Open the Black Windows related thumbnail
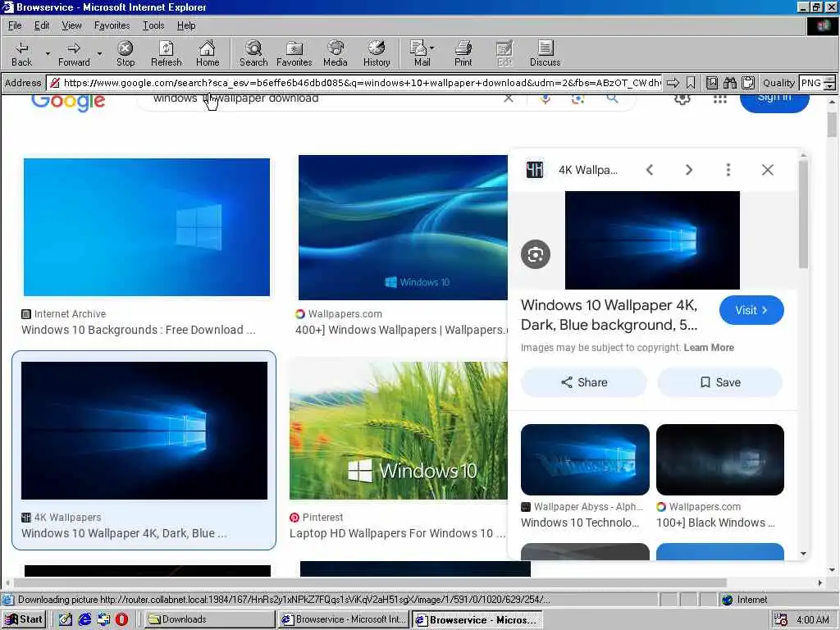The height and width of the screenshot is (630, 840). click(720, 459)
